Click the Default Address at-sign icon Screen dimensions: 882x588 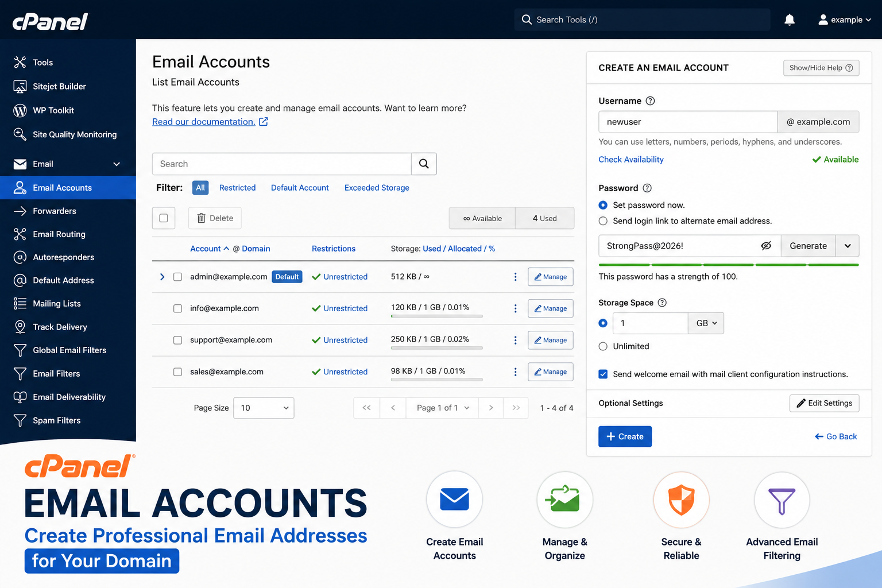point(20,280)
